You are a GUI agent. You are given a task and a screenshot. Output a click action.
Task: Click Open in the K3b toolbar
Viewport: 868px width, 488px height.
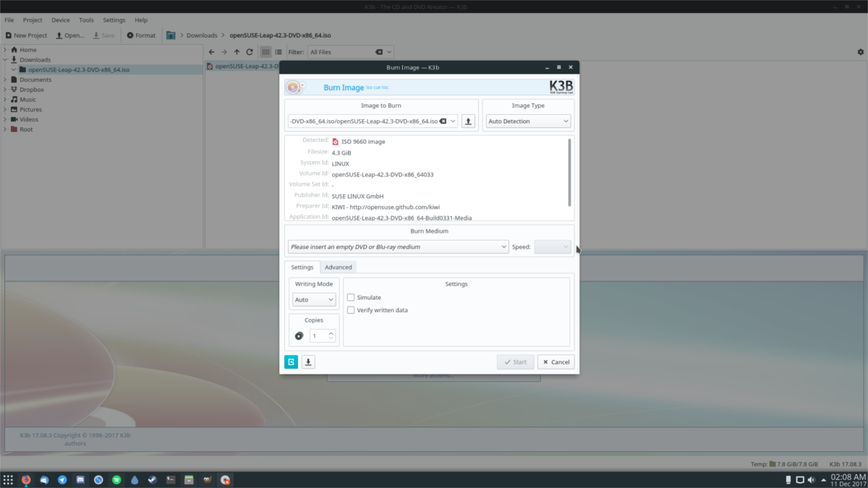(x=70, y=35)
